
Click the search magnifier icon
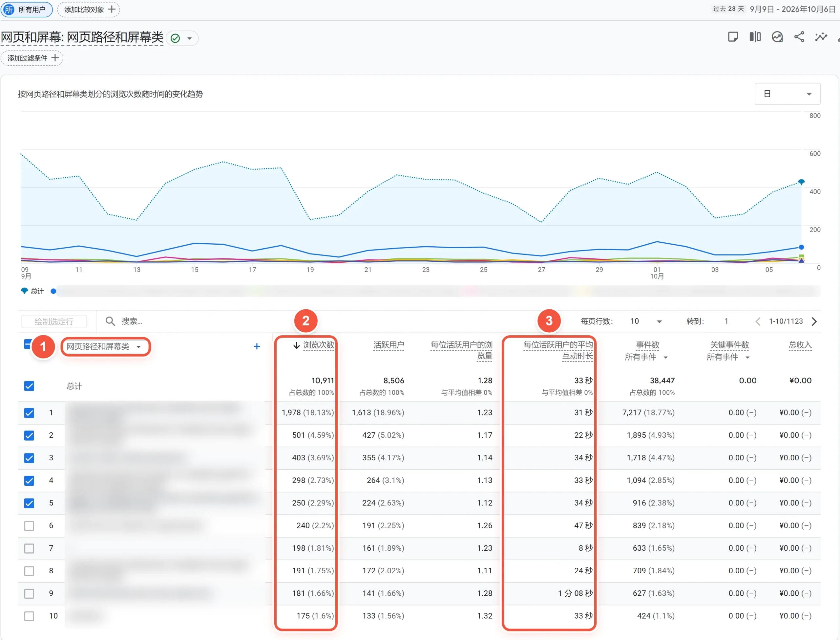[110, 321]
